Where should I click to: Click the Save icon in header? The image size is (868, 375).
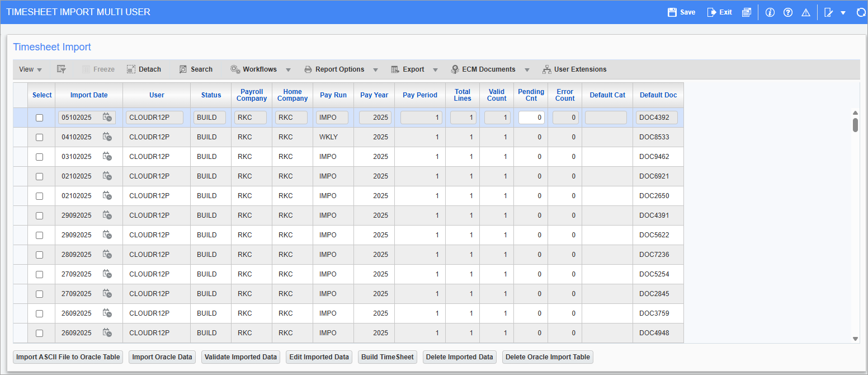[x=672, y=12]
